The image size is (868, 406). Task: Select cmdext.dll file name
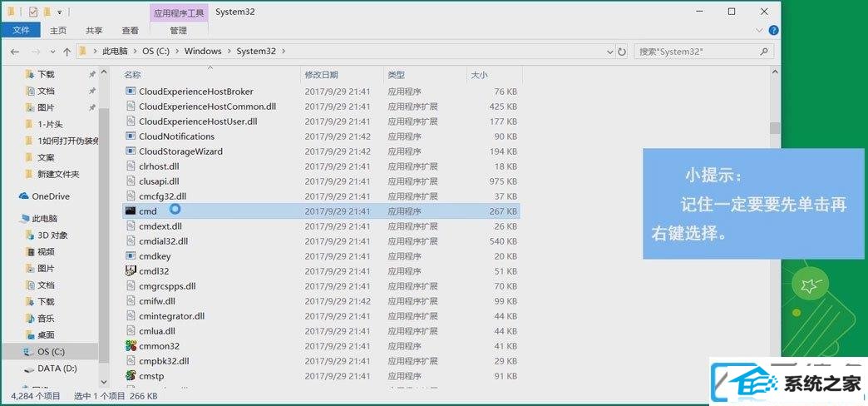[x=160, y=226]
